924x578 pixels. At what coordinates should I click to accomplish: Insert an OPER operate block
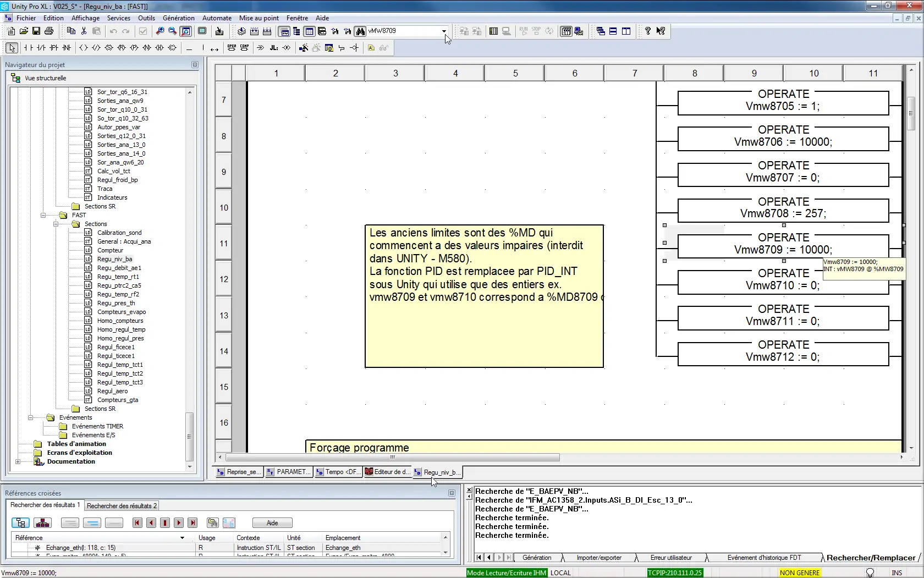coord(232,48)
